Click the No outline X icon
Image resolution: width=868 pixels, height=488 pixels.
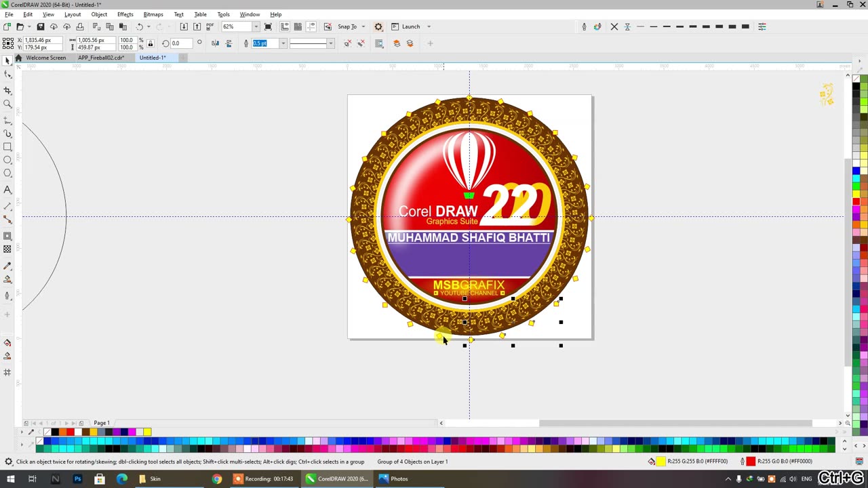[x=614, y=26]
